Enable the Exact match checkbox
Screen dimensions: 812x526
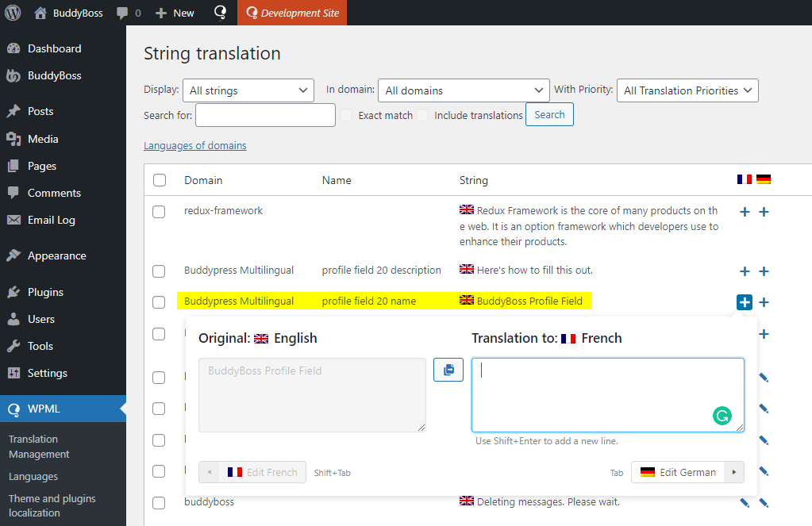tap(346, 115)
